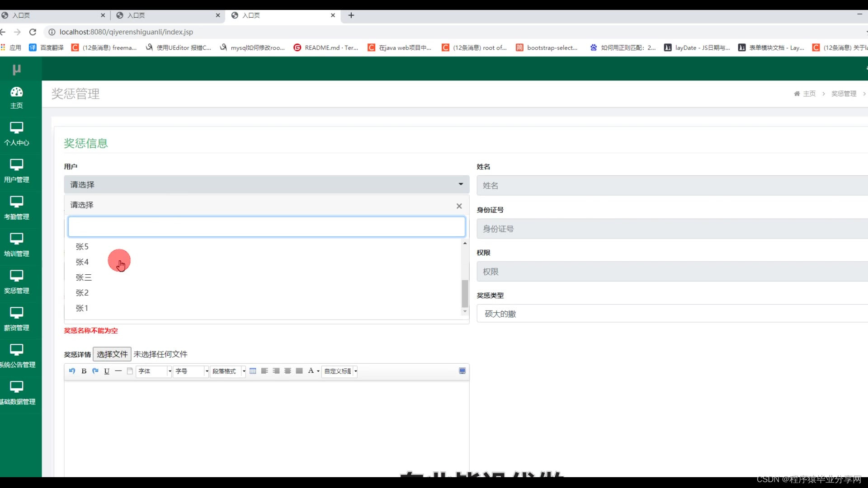Click the user dropdown list scrollbar thumb
This screenshot has height=488, width=868.
[464, 294]
